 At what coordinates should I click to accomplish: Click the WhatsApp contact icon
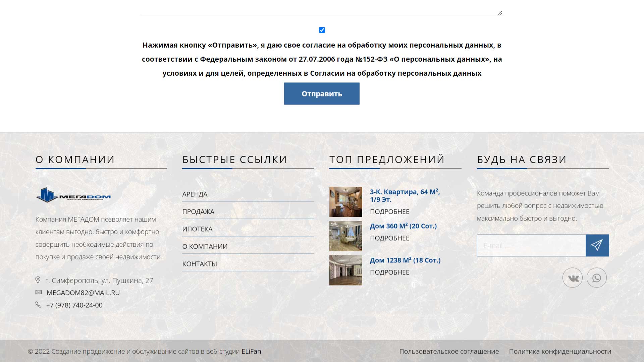tap(597, 278)
